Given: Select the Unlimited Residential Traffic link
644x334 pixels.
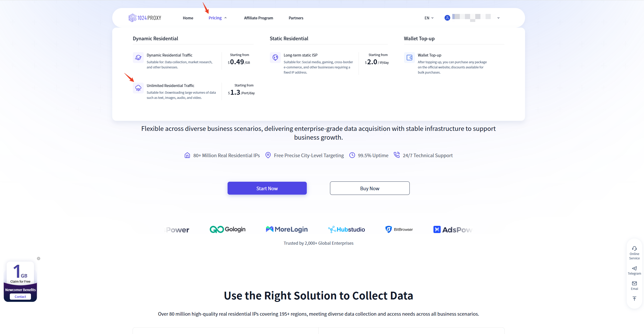Looking at the screenshot, I should pos(170,85).
